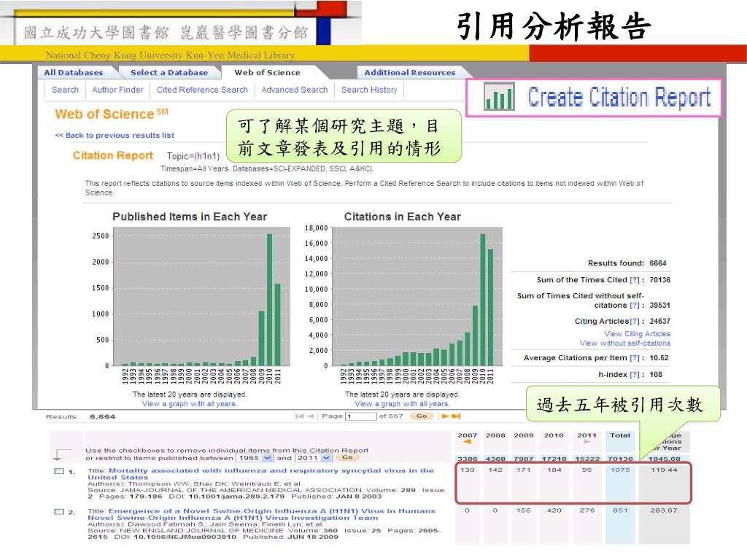The width and height of the screenshot is (747, 560).
Task: Click View without self-citations link
Action: coord(625,343)
